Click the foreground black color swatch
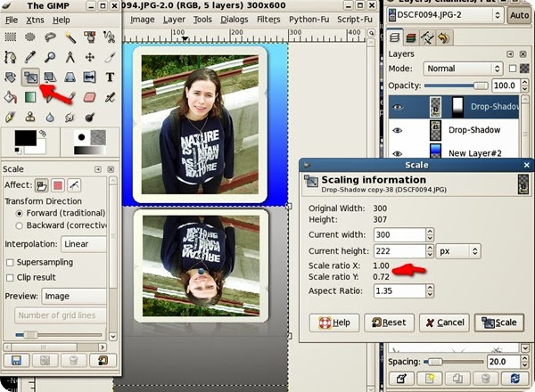Image resolution: width=535 pixels, height=392 pixels. point(26,138)
